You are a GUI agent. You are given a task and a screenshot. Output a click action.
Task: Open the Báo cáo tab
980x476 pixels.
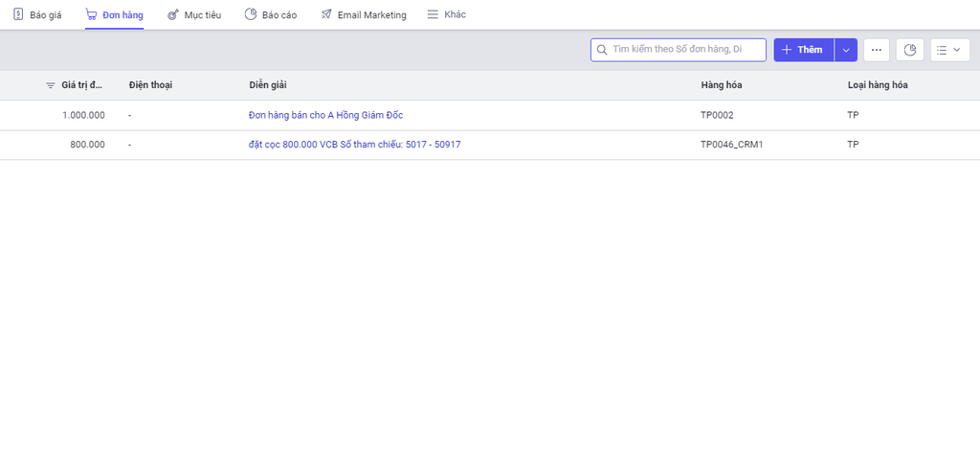[271, 15]
